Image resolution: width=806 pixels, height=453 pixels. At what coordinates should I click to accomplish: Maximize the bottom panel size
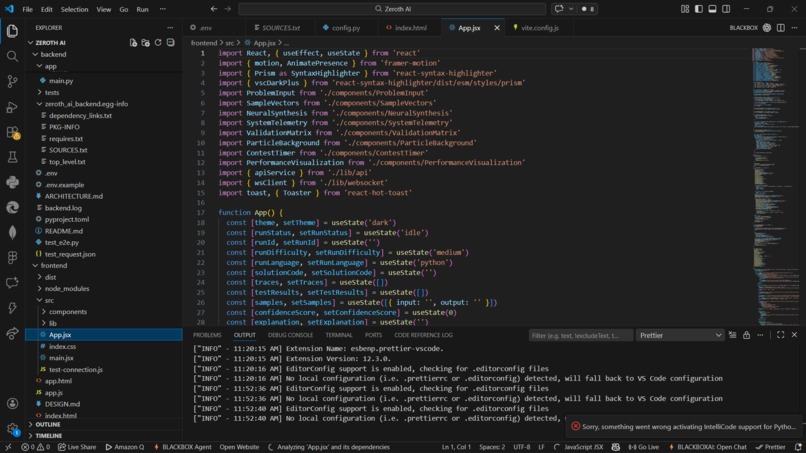(780, 335)
